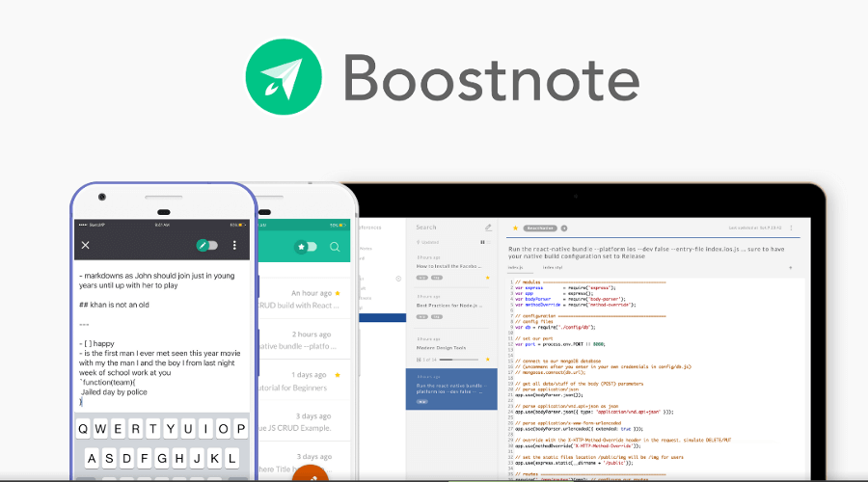
Task: Tap the magnifier search icon in the green header
Action: [335, 247]
